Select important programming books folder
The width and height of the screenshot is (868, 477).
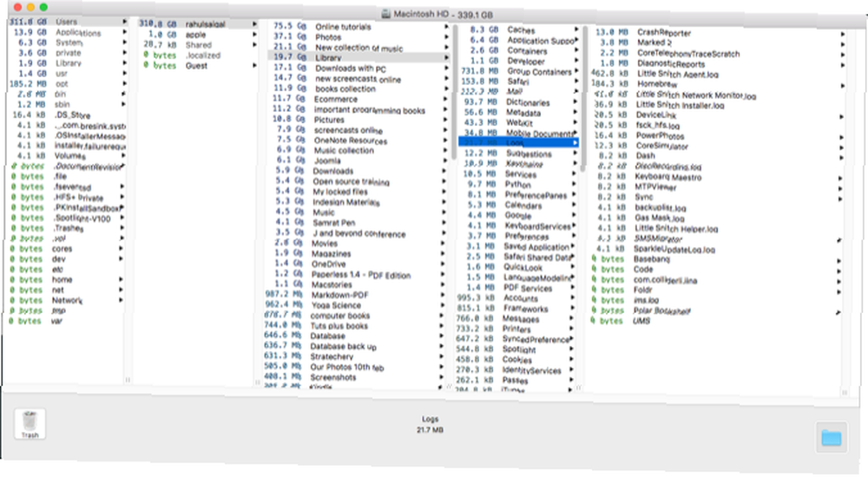click(x=358, y=109)
